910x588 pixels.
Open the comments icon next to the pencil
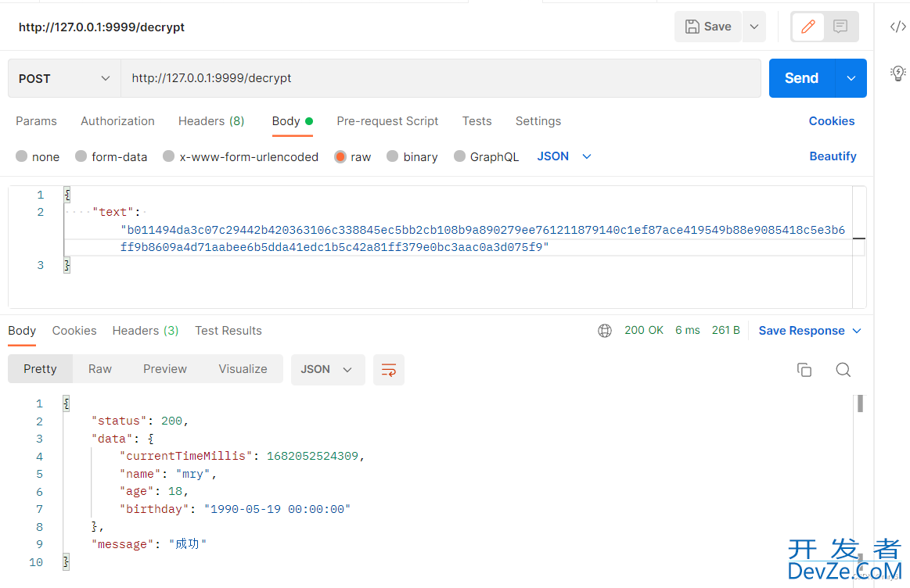[840, 27]
